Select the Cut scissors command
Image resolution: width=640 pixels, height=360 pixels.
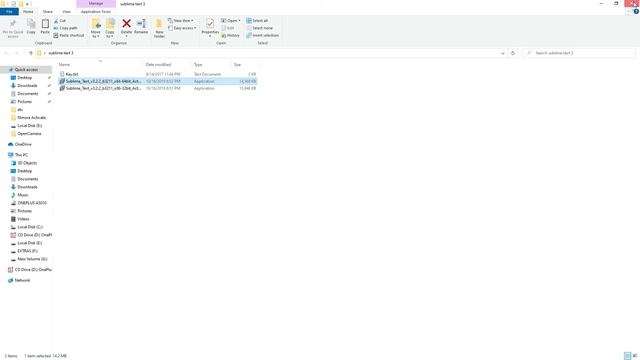(x=60, y=20)
